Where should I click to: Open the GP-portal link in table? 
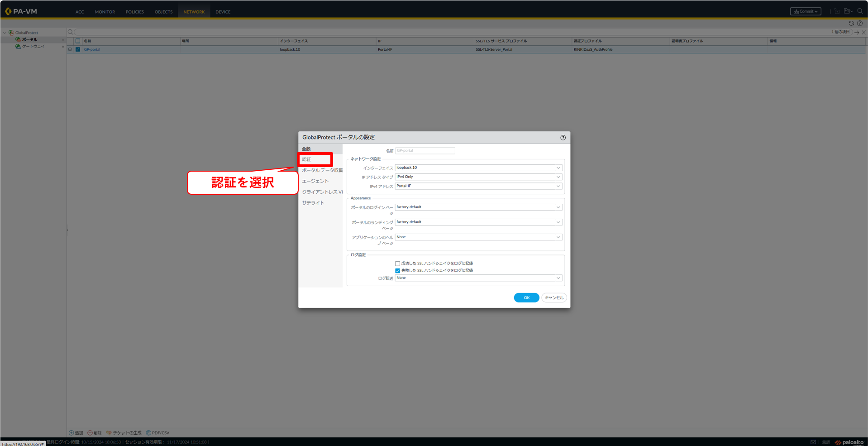92,49
